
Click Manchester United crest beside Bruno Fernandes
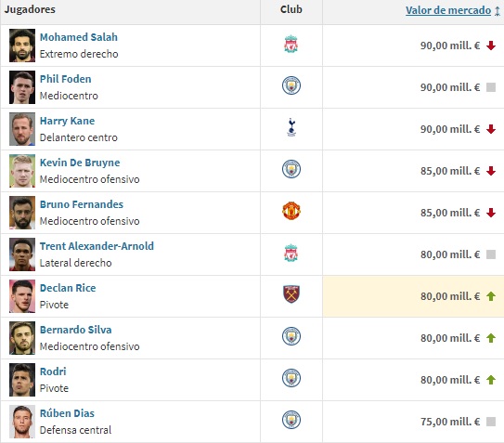pyautogui.click(x=291, y=211)
